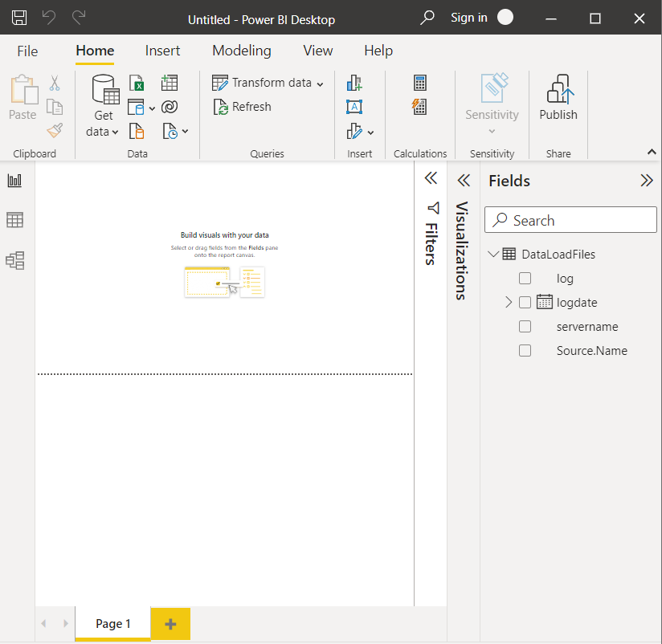
Task: Click the Source.Name field name
Action: (592, 351)
